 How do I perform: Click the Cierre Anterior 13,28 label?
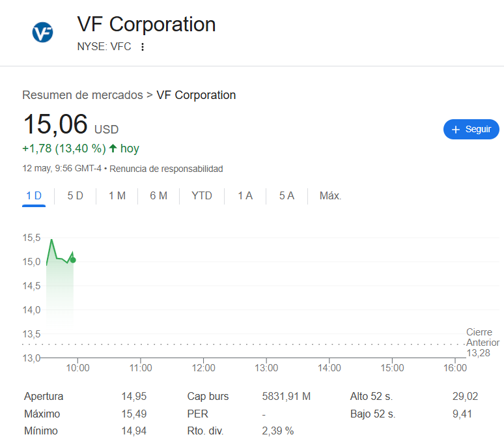point(483,343)
